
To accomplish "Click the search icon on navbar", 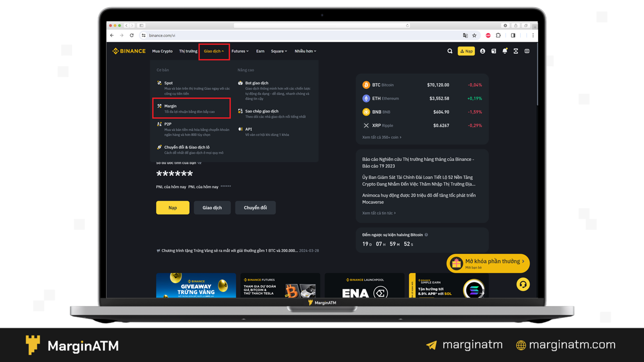I will click(x=450, y=51).
